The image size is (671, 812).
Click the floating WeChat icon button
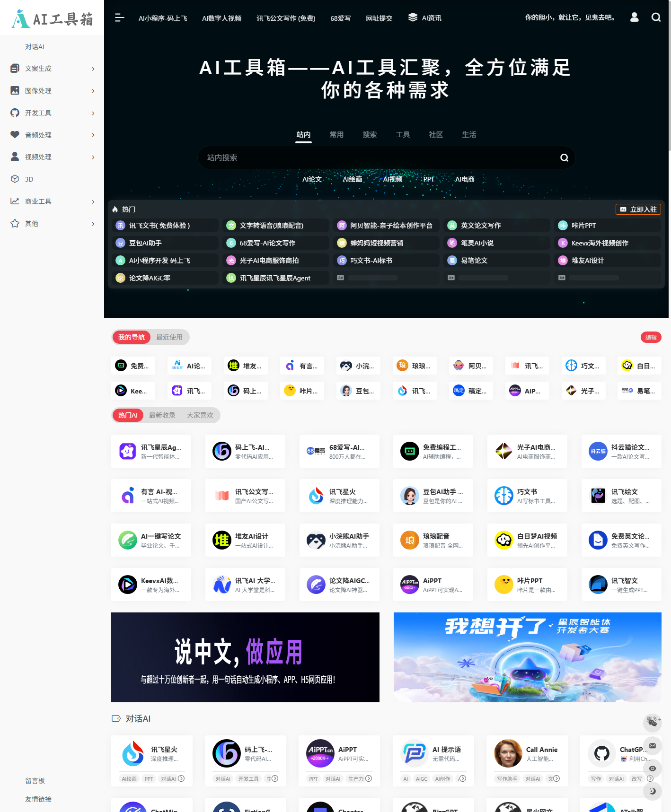(x=653, y=722)
